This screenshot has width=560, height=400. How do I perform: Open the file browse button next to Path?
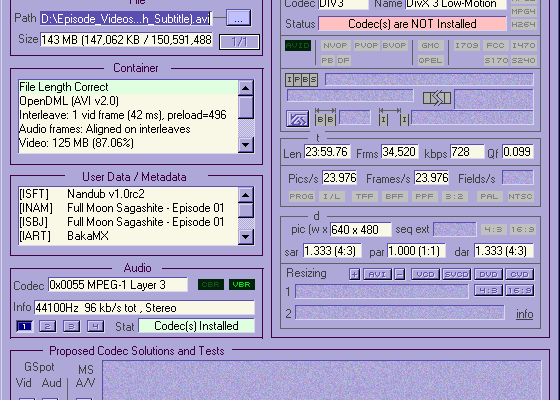pyautogui.click(x=239, y=18)
